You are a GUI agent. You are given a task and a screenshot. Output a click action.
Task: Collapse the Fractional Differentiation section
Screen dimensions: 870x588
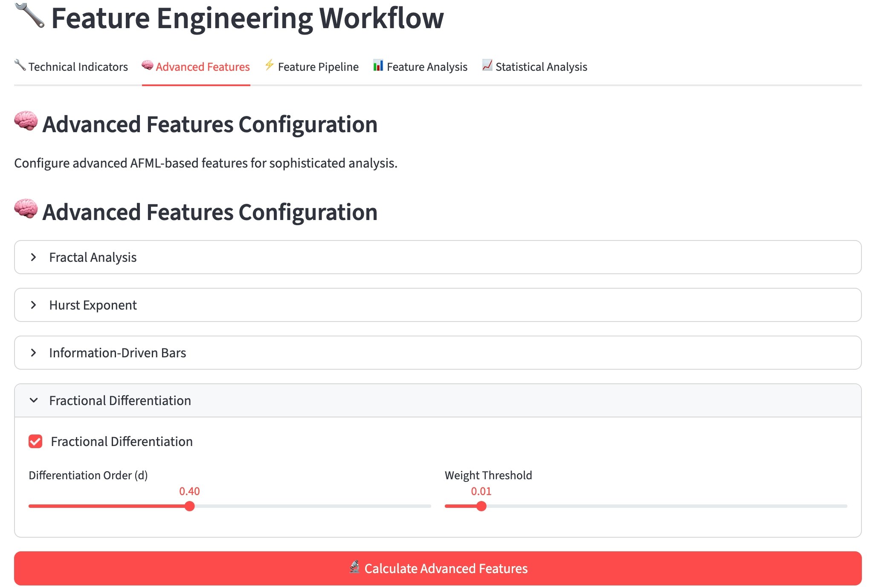119,400
